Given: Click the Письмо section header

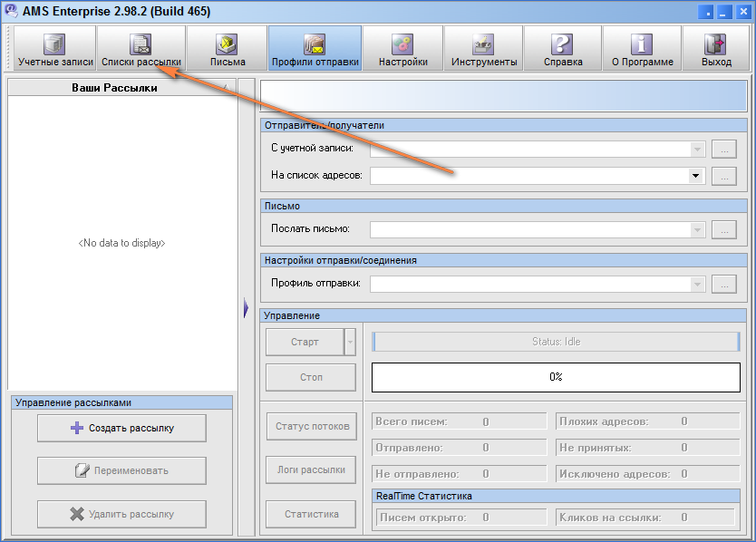Looking at the screenshot, I should click(x=503, y=206).
